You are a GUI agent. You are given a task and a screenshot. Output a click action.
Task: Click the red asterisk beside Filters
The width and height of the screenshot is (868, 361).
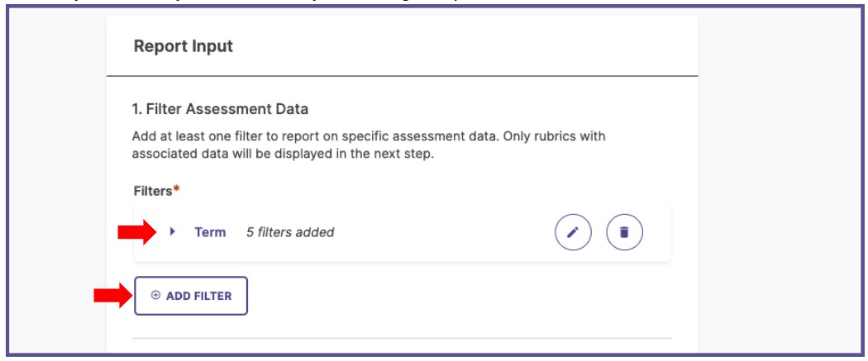click(x=177, y=189)
